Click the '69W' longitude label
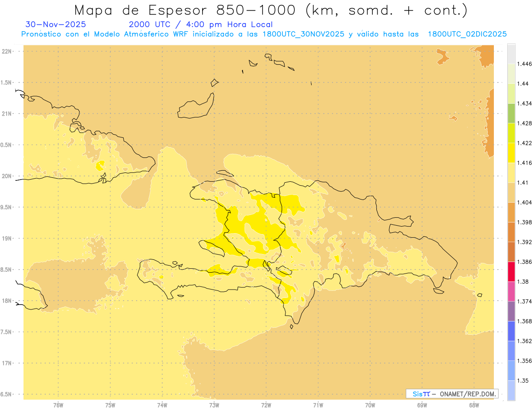 pyautogui.click(x=422, y=405)
